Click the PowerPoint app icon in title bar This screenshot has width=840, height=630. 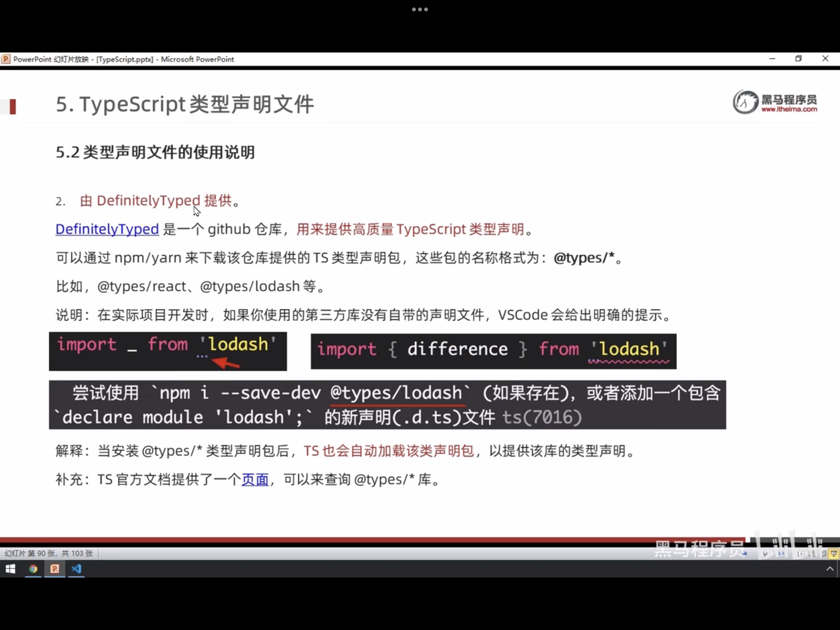(6, 59)
